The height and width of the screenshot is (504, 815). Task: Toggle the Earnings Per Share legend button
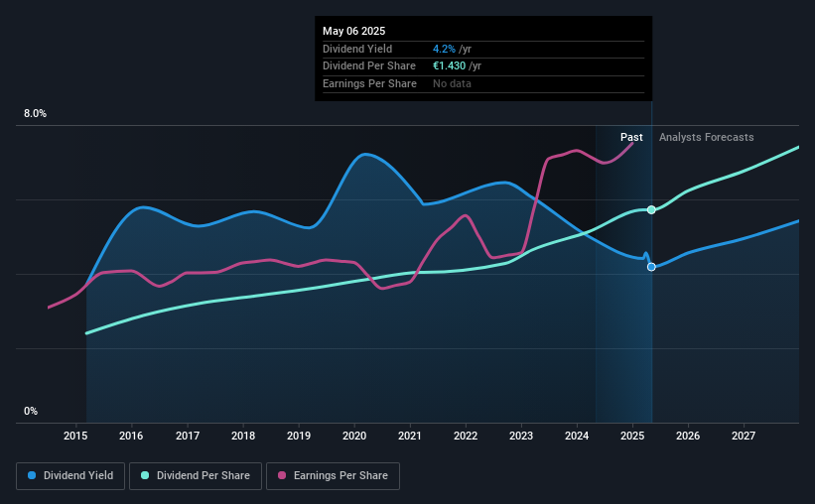coord(333,476)
